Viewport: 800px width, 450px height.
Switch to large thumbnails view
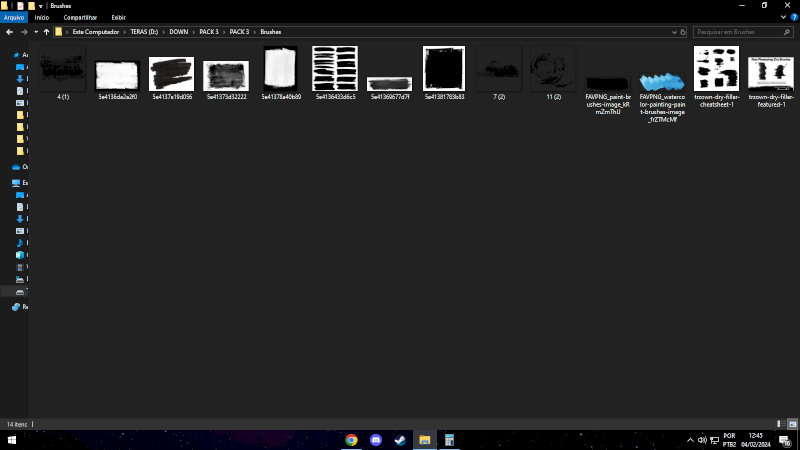[x=792, y=424]
